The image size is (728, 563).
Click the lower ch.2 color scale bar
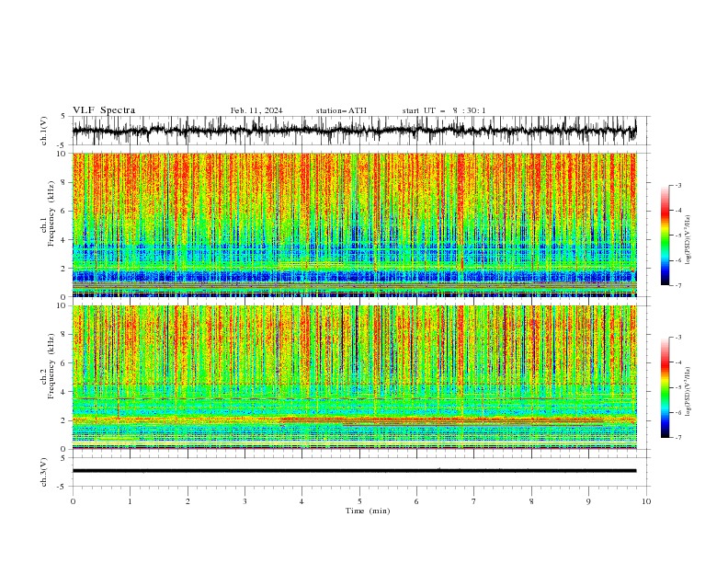point(665,387)
